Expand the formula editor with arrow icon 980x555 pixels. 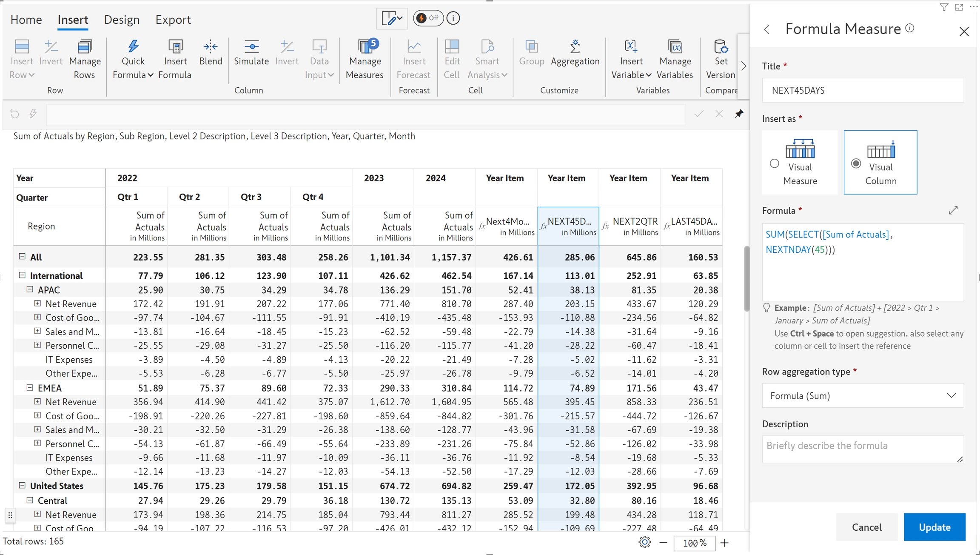click(x=953, y=210)
